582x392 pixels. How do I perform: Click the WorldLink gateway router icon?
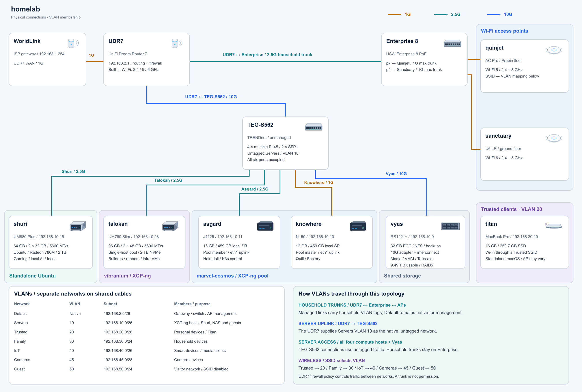73,43
